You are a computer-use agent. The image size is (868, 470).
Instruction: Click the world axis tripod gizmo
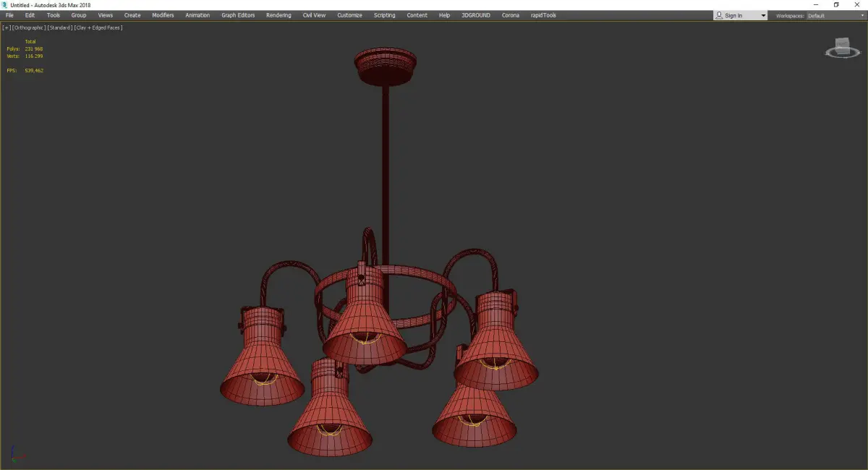(x=19, y=456)
